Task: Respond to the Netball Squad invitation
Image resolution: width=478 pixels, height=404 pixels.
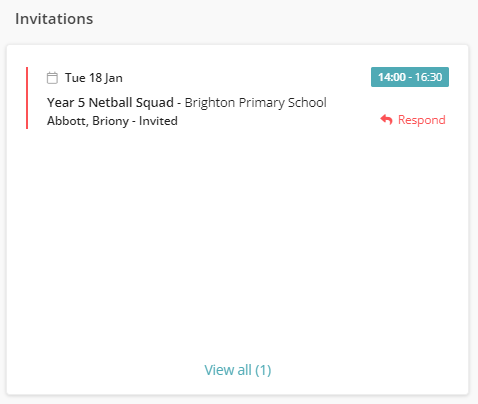Action: (413, 120)
